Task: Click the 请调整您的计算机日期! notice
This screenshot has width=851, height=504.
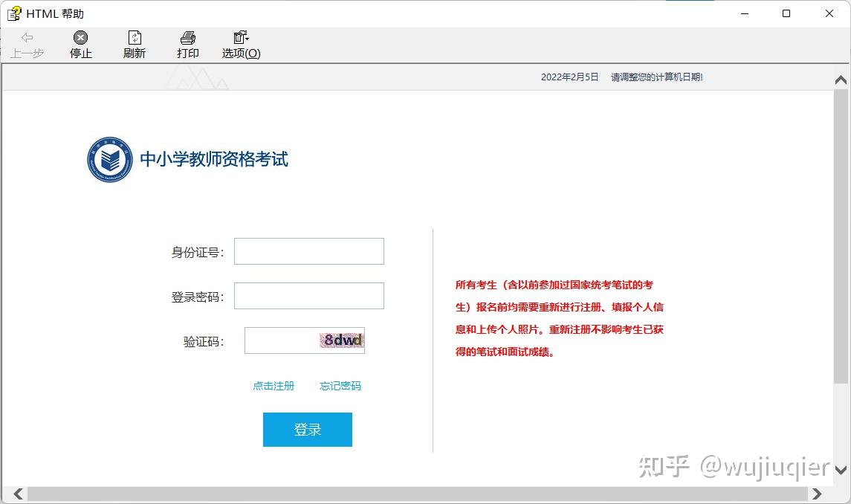Action: [657, 77]
